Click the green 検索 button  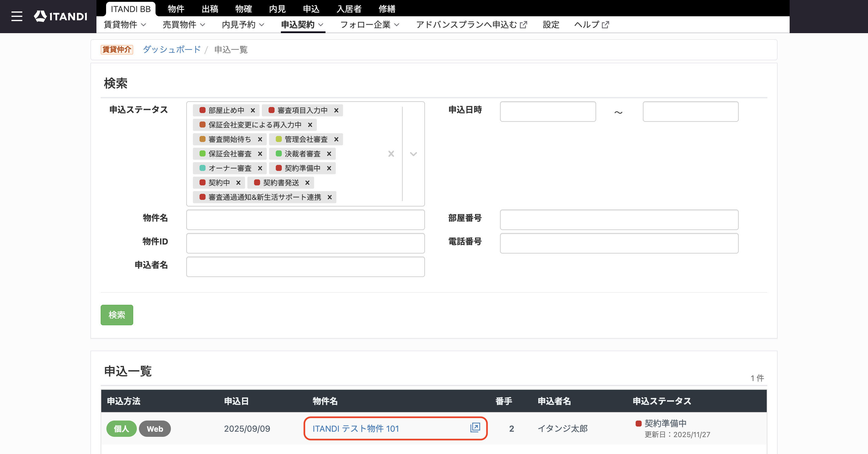[x=117, y=315]
